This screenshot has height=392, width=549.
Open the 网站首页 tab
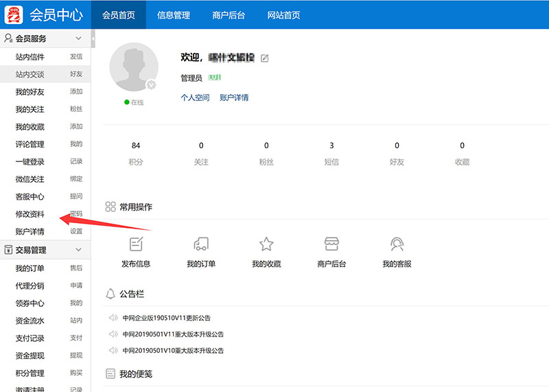pos(283,15)
